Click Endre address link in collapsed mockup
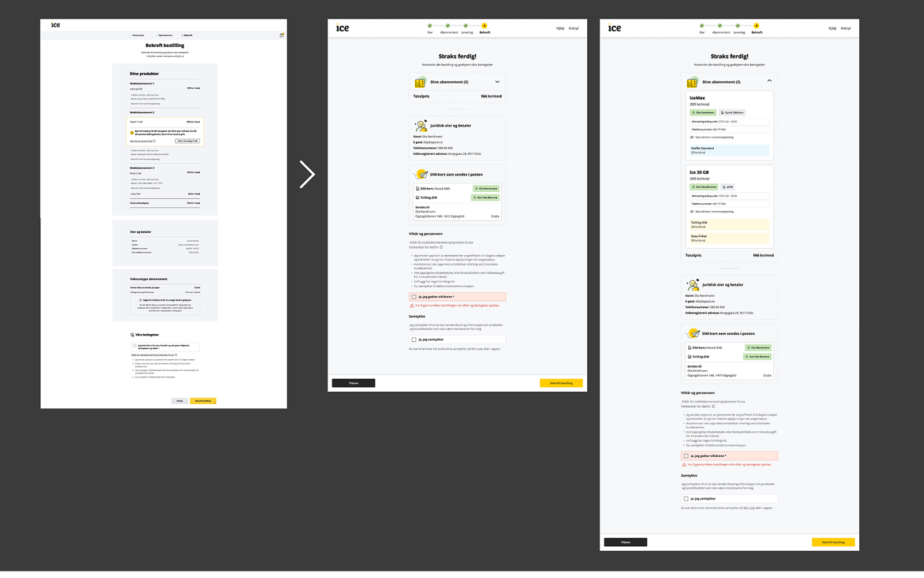The height and width of the screenshot is (578, 924). tap(495, 217)
